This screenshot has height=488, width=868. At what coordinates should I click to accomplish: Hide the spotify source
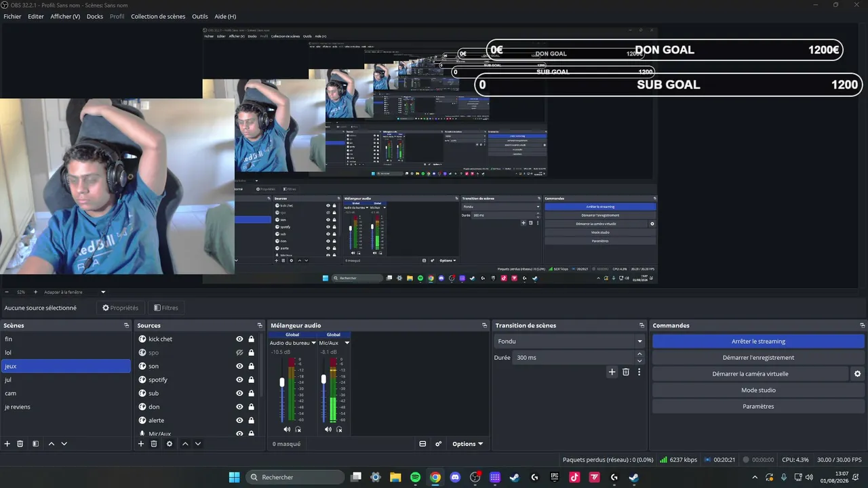click(x=239, y=380)
